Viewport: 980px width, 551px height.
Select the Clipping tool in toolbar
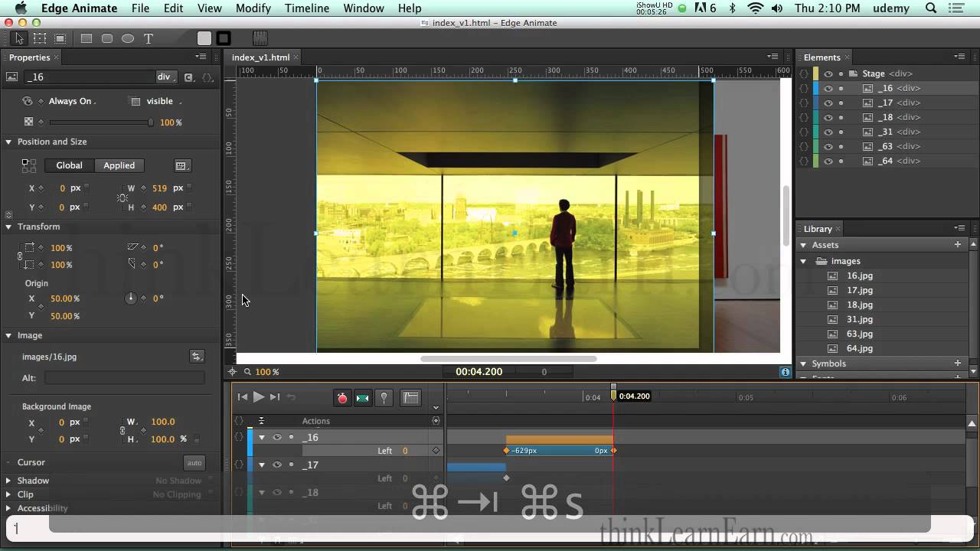pyautogui.click(x=60, y=38)
